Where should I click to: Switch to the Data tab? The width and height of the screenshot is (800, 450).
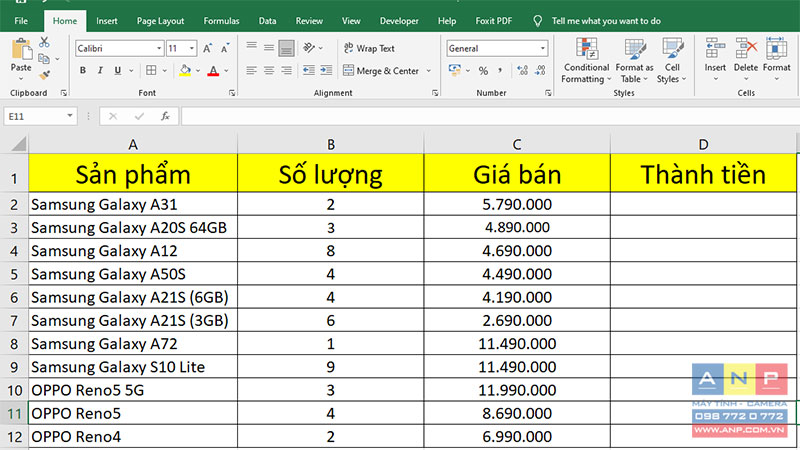267,21
